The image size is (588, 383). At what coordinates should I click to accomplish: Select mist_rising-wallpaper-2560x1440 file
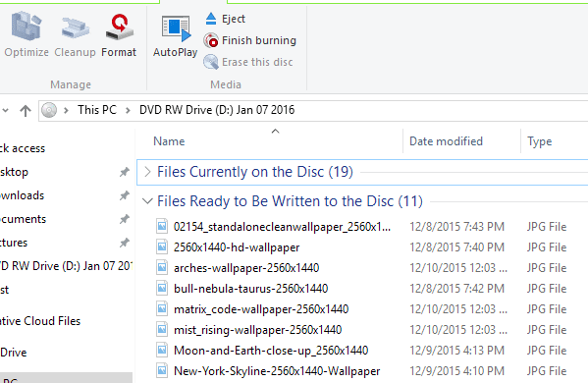pos(257,330)
